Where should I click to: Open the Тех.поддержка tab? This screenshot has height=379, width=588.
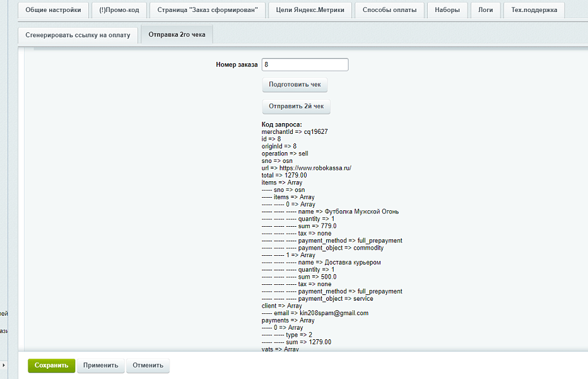(534, 10)
